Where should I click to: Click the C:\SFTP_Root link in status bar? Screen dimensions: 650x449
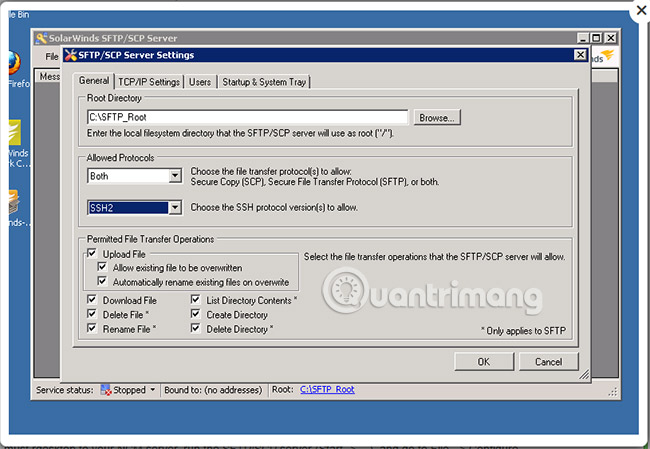pyautogui.click(x=327, y=389)
